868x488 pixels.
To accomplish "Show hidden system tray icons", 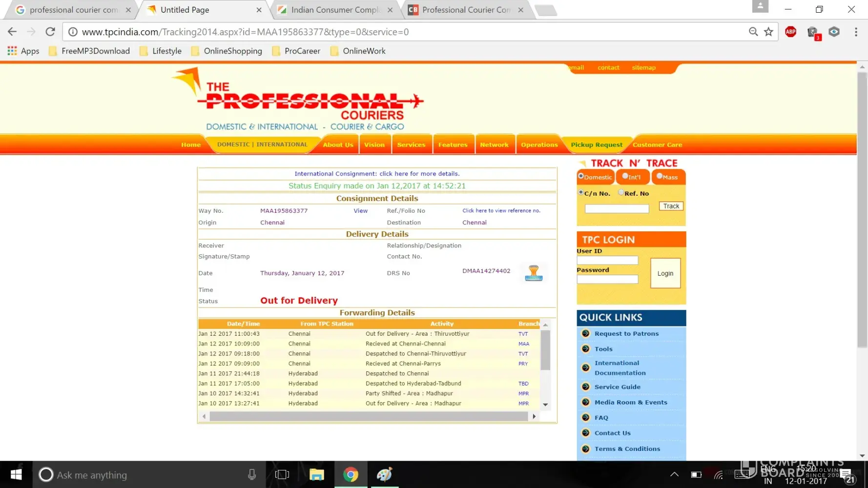I will [x=674, y=474].
